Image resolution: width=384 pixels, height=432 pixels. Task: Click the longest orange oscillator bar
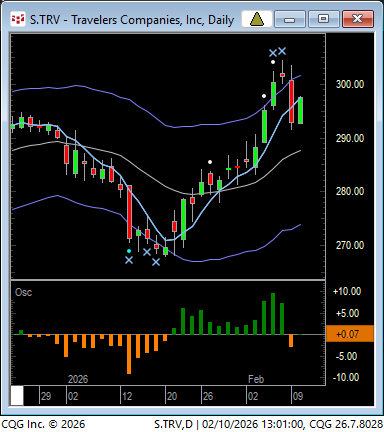[x=129, y=354]
